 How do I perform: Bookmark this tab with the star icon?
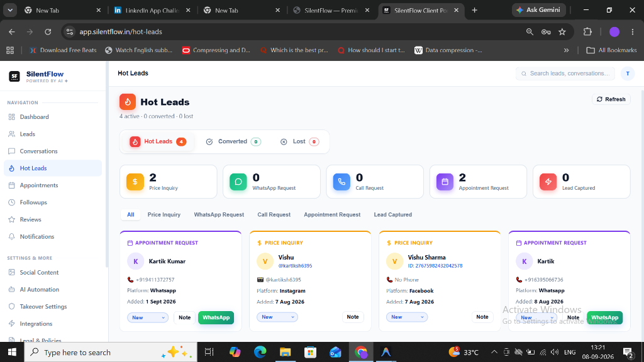point(562,31)
